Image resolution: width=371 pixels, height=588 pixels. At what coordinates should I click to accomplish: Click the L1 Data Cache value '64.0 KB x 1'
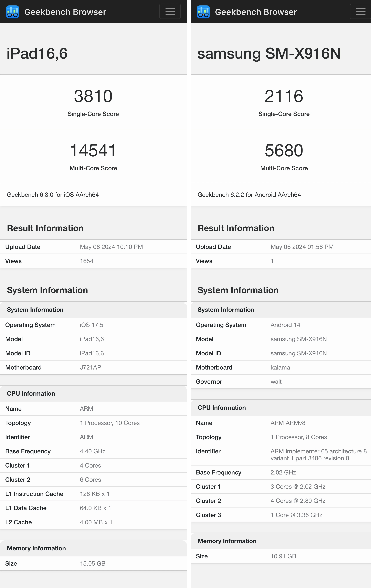pos(95,508)
